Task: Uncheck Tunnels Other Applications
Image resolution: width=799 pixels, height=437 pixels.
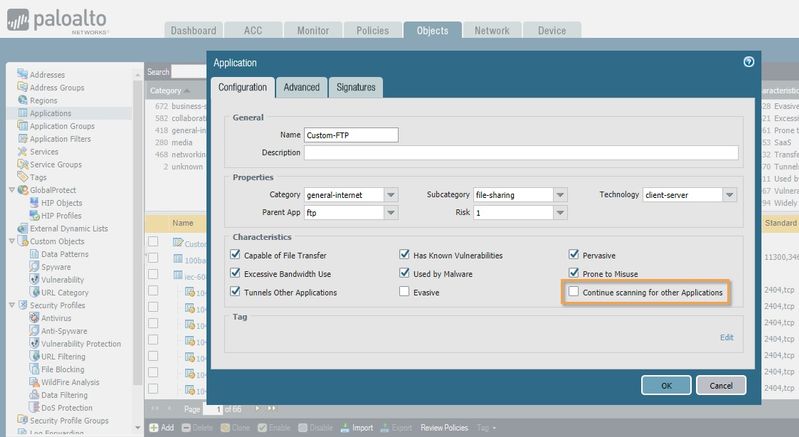Action: (235, 291)
